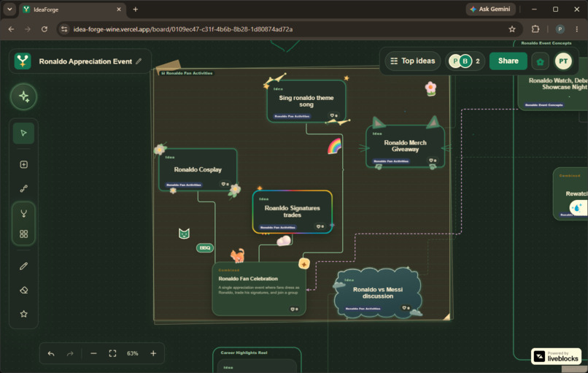Like the Sing ronaldo theme song idea
The width and height of the screenshot is (588, 373).
(x=333, y=115)
